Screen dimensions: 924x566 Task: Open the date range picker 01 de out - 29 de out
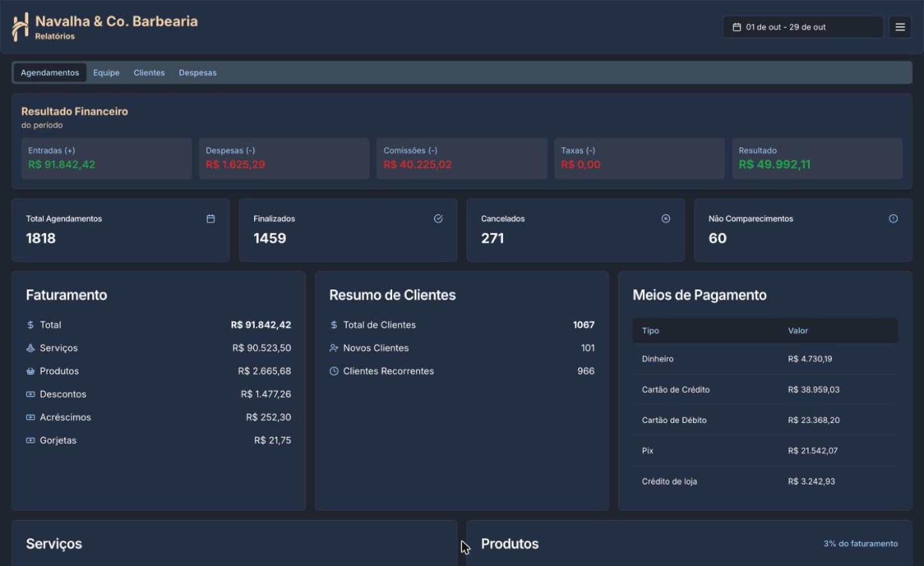[803, 27]
